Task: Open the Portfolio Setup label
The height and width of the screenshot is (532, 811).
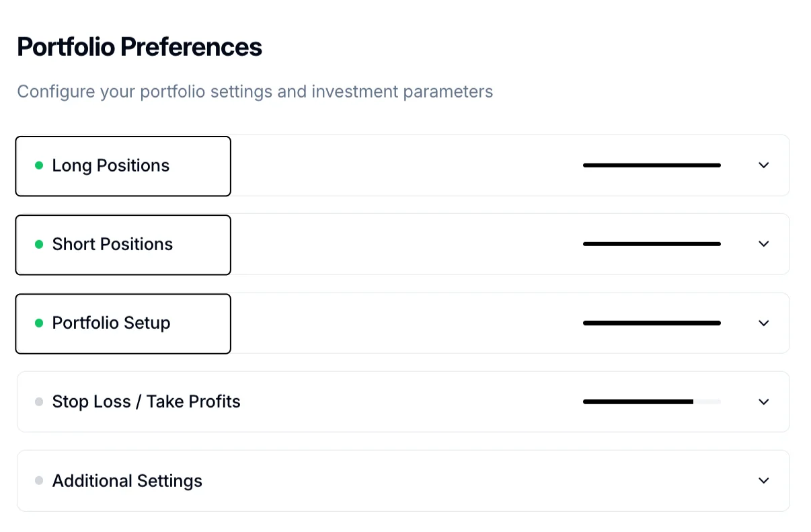Action: 111,323
